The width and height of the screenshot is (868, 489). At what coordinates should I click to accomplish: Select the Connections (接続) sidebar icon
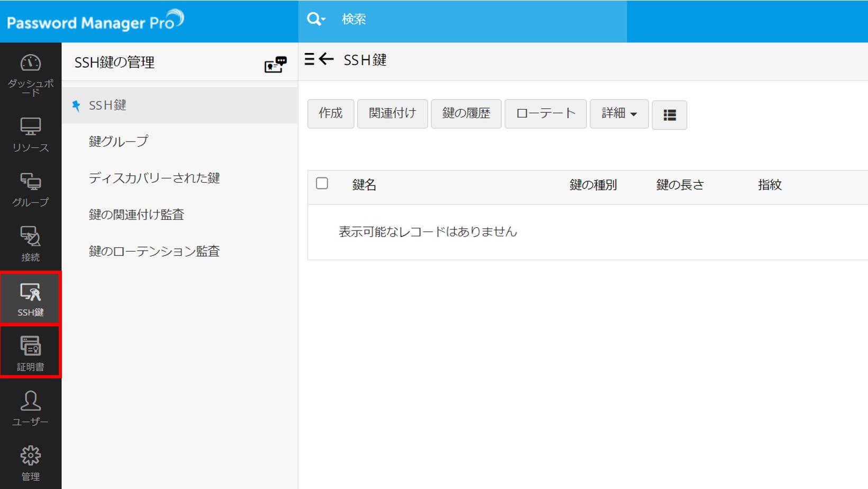(30, 244)
